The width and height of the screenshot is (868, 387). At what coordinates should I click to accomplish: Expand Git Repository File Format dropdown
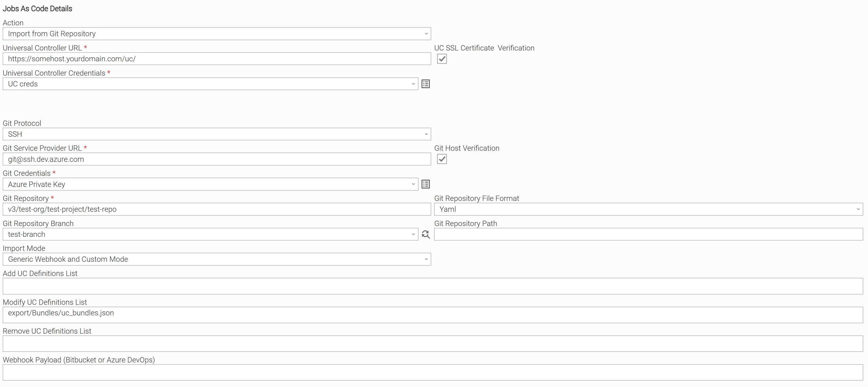[x=648, y=209]
